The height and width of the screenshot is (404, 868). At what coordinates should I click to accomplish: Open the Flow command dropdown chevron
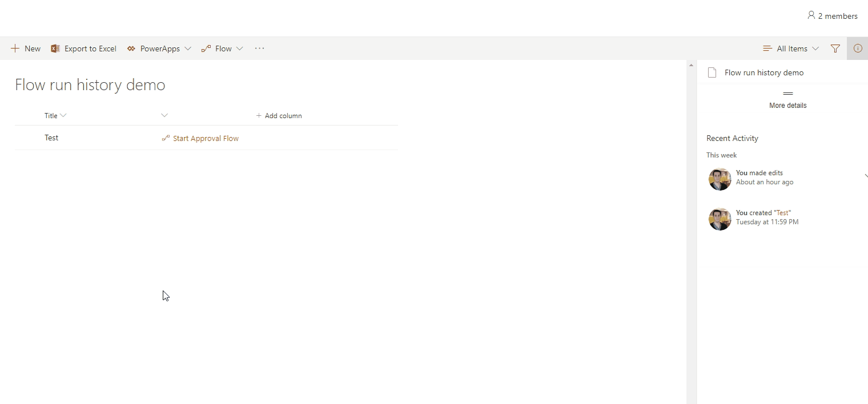[240, 49]
